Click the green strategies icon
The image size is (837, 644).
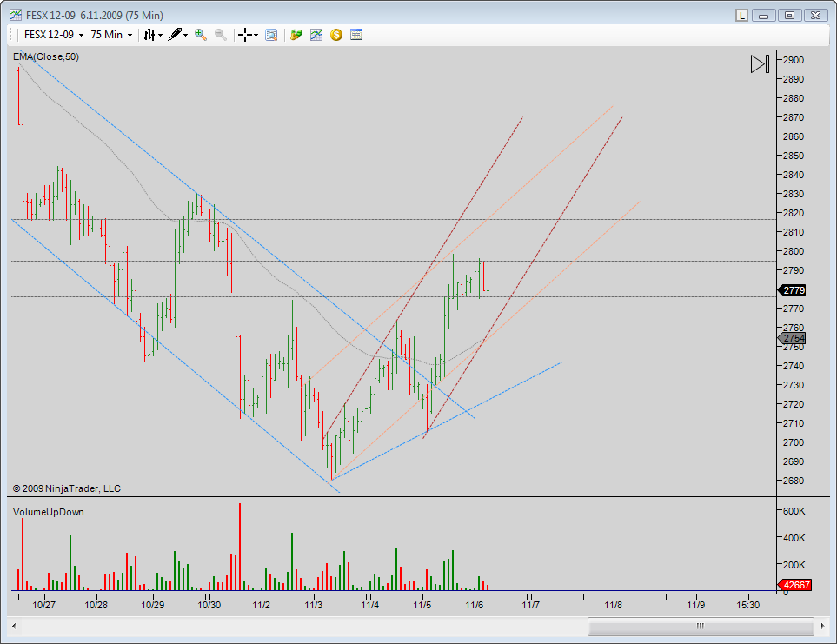pyautogui.click(x=296, y=35)
